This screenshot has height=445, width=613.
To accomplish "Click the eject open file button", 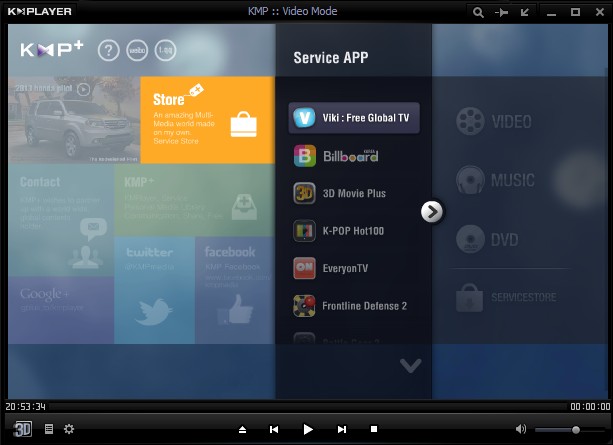I will (242, 429).
